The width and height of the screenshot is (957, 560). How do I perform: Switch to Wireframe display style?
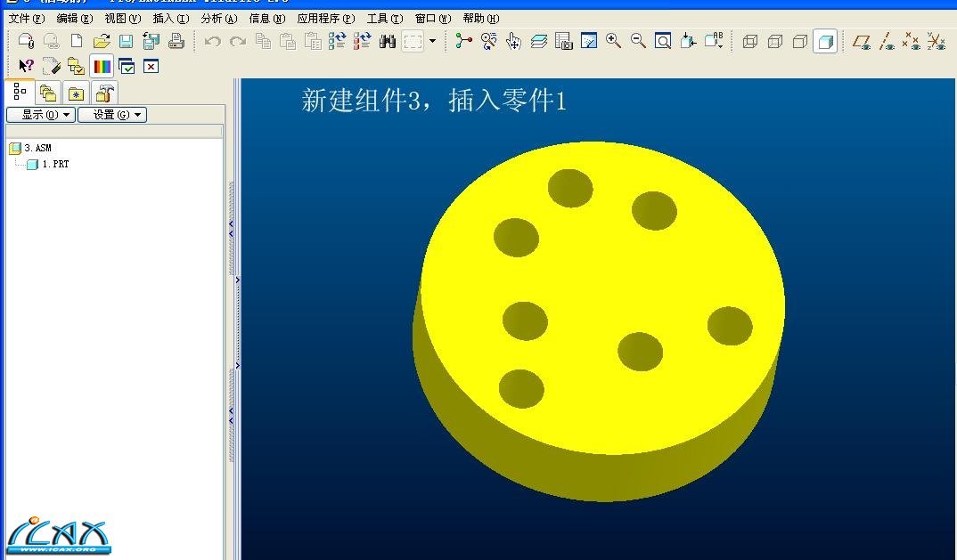[749, 42]
